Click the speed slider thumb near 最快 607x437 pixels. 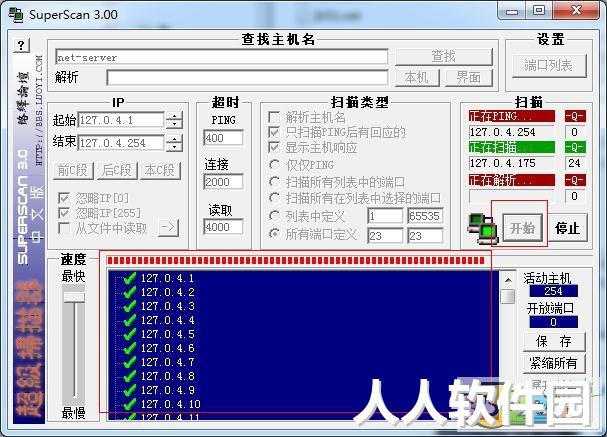[x=74, y=297]
